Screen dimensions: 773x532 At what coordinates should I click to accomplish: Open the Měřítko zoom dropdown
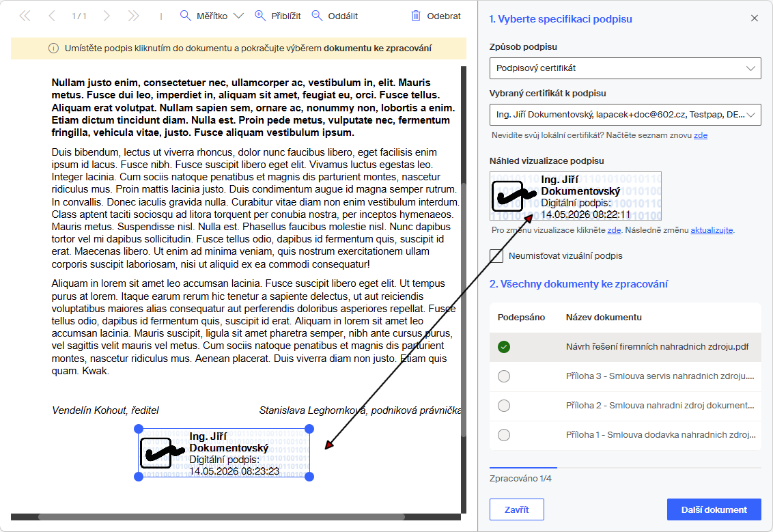[x=212, y=16]
